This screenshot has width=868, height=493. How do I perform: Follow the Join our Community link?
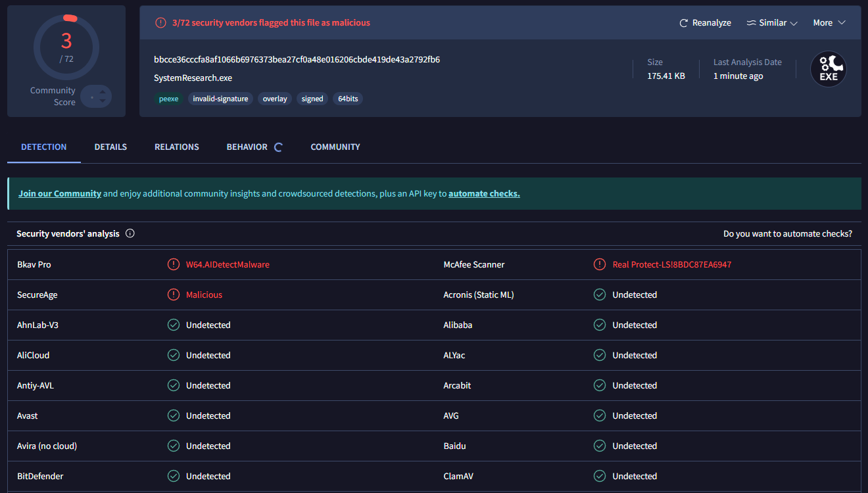pos(60,194)
